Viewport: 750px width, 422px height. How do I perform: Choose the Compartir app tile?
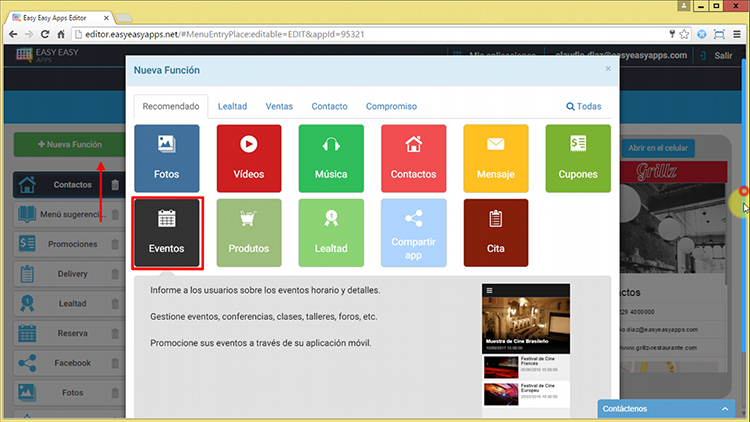click(x=413, y=233)
